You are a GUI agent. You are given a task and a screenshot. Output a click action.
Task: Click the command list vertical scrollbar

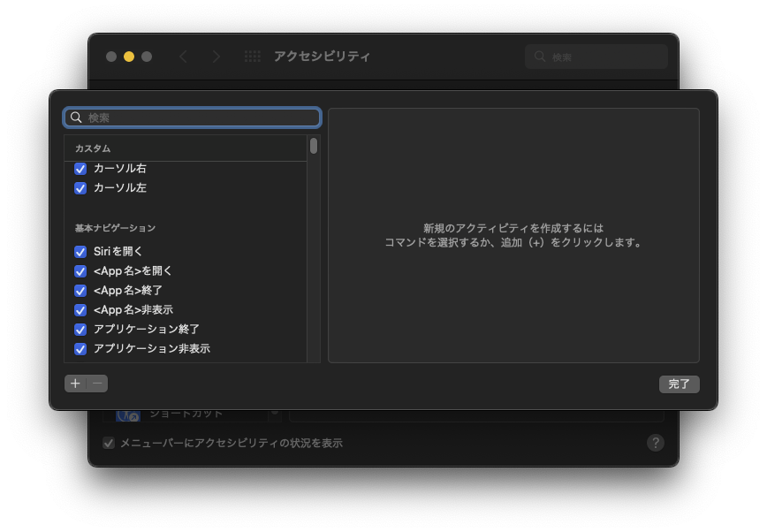pos(313,247)
